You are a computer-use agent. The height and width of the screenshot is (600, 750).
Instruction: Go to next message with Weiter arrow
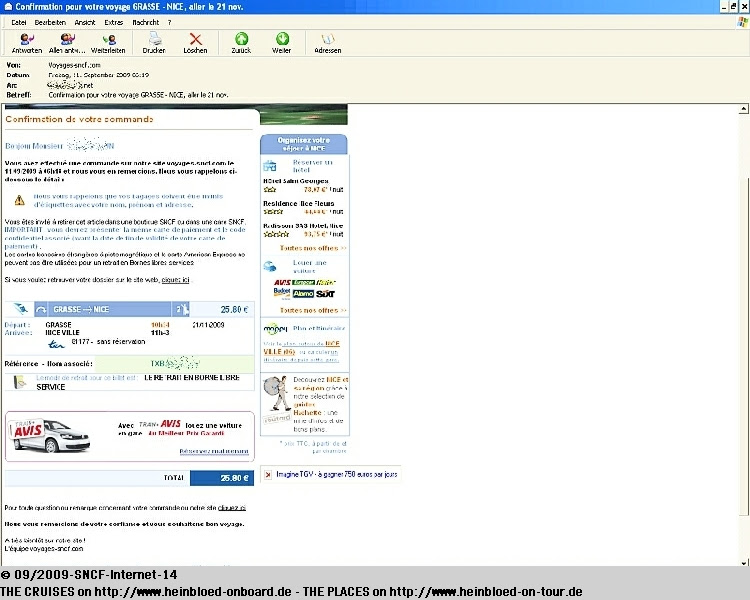(x=282, y=38)
